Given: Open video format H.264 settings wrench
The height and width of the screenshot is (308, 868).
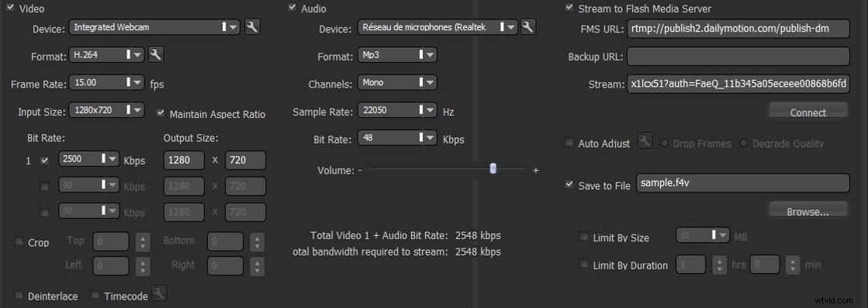Looking at the screenshot, I should tap(157, 54).
